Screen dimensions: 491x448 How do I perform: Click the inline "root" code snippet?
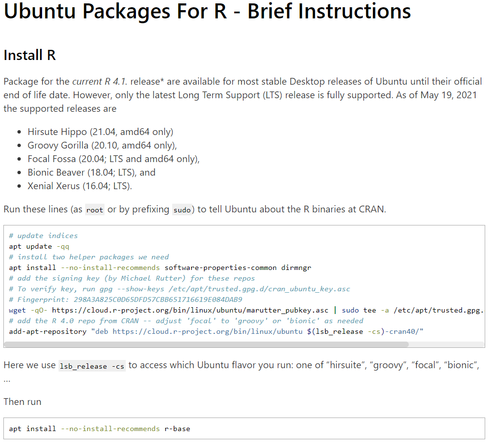click(94, 210)
